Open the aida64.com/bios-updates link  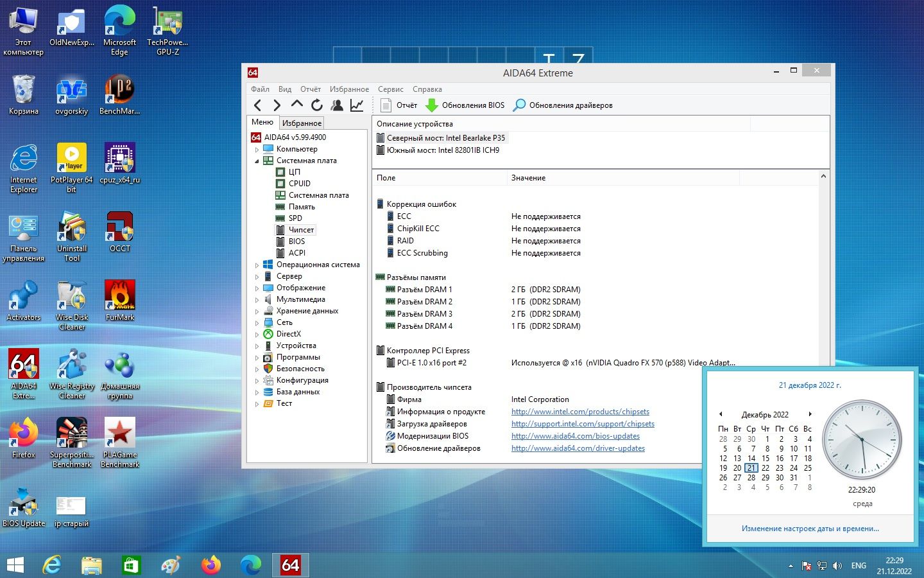576,436
